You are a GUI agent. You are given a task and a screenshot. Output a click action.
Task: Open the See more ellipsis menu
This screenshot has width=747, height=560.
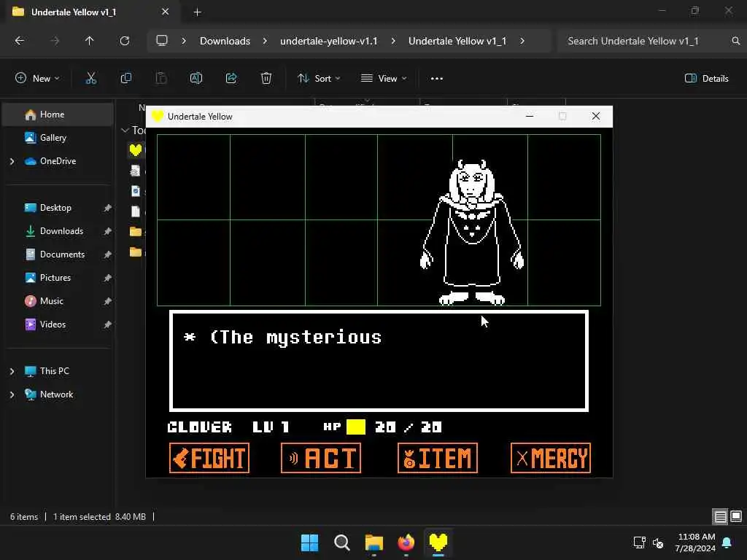(437, 78)
